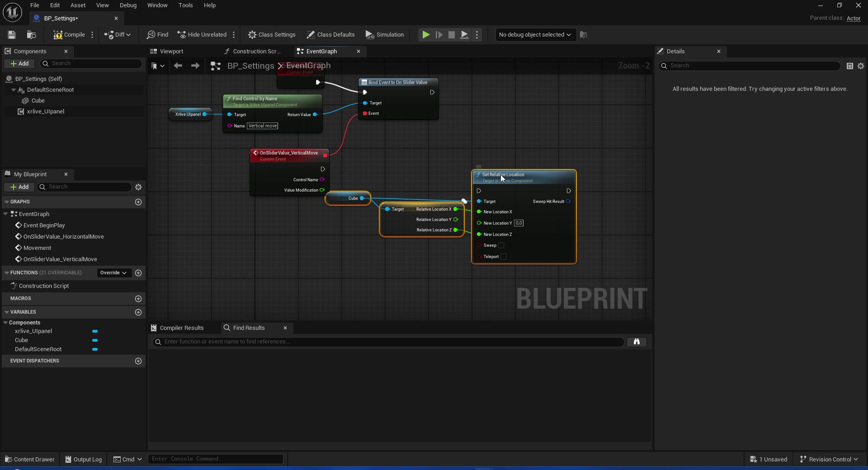This screenshot has width=868, height=470.
Task: Open Class Settings
Action: pyautogui.click(x=271, y=35)
